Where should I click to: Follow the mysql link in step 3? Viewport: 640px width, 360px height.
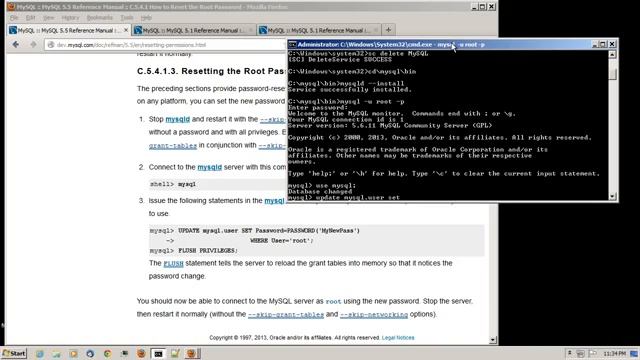click(274, 201)
